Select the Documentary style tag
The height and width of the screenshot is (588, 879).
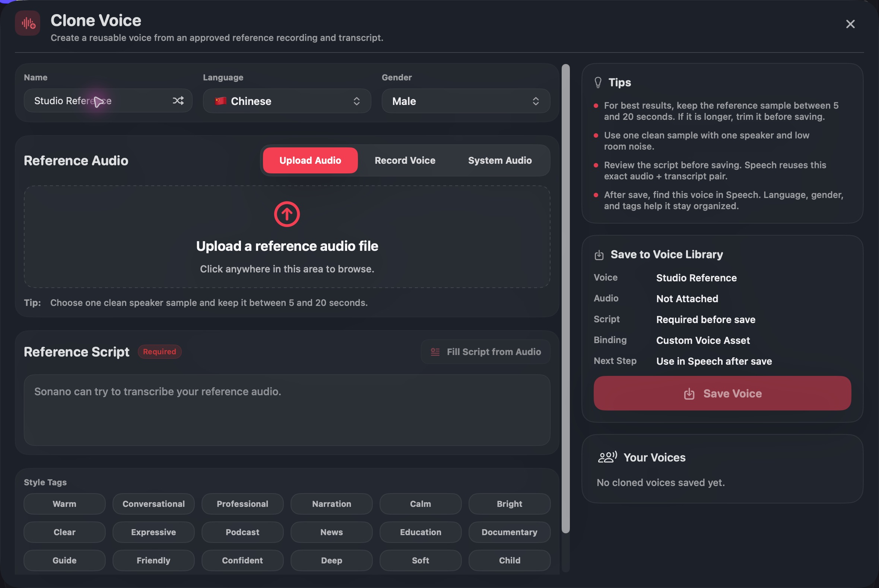pyautogui.click(x=509, y=532)
